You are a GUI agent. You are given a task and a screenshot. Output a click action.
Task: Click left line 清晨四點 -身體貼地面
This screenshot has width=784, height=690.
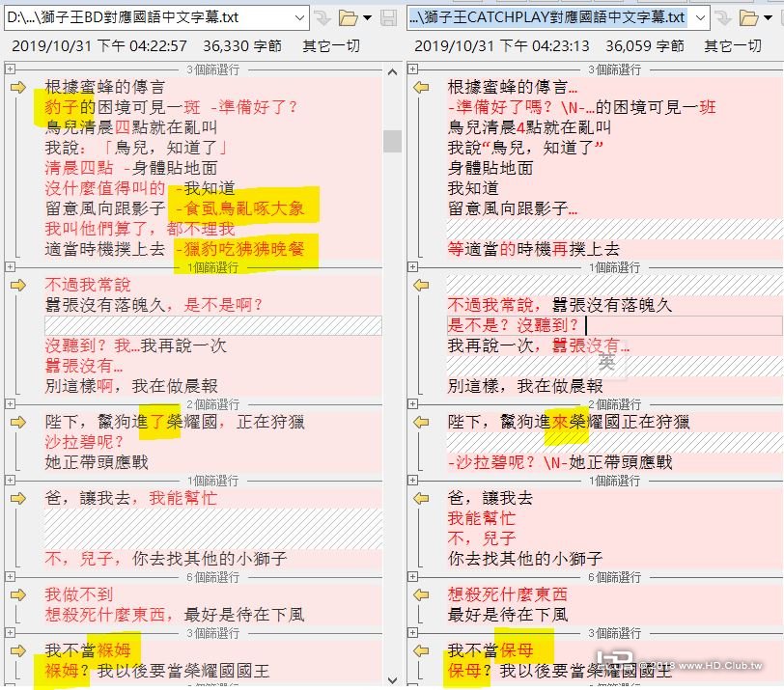(x=131, y=168)
